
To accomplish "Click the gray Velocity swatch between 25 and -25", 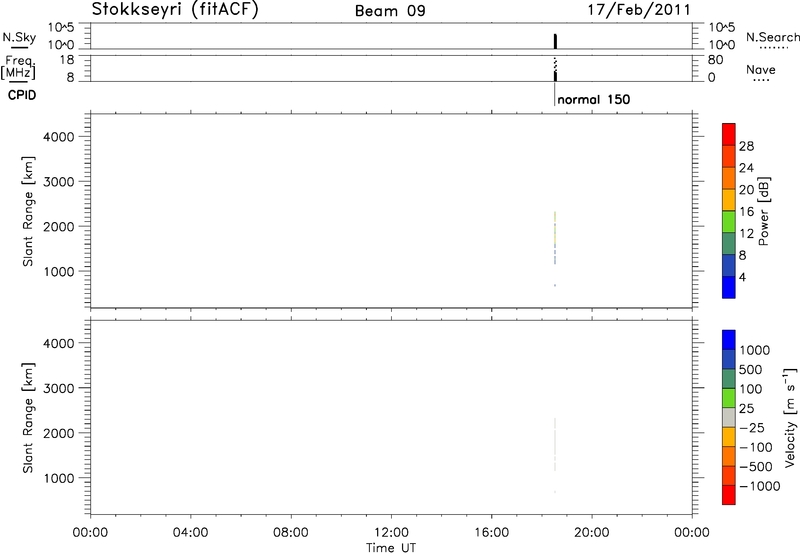I will coord(729,418).
